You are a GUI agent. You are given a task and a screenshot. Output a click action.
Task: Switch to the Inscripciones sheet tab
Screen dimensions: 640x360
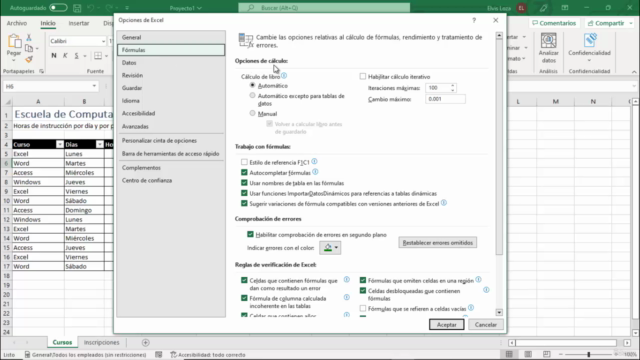[x=101, y=342]
